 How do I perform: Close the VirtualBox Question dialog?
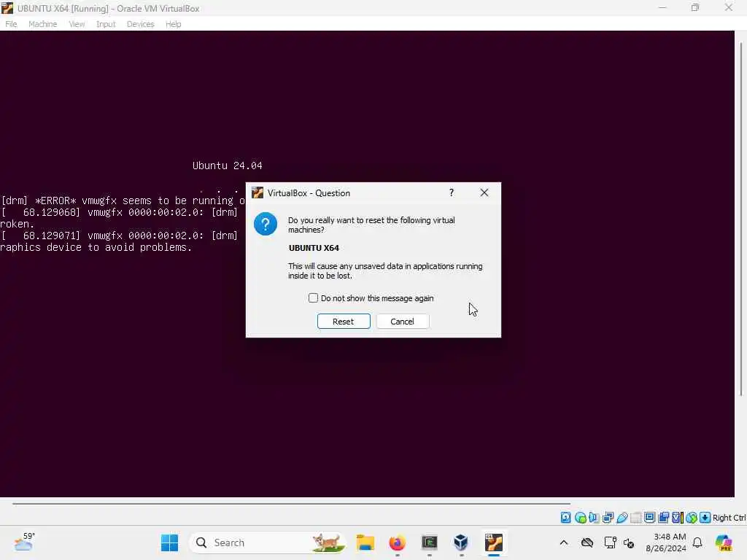coord(484,192)
